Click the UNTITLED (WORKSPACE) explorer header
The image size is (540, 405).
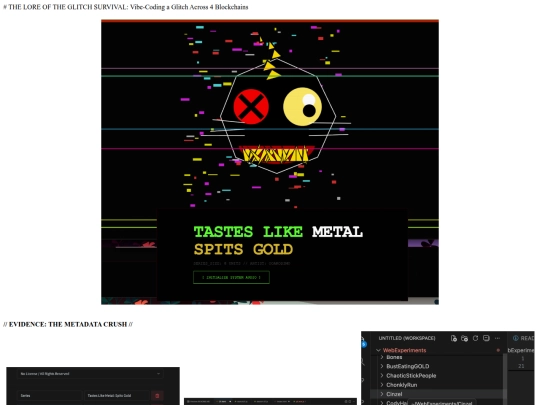pyautogui.click(x=407, y=338)
